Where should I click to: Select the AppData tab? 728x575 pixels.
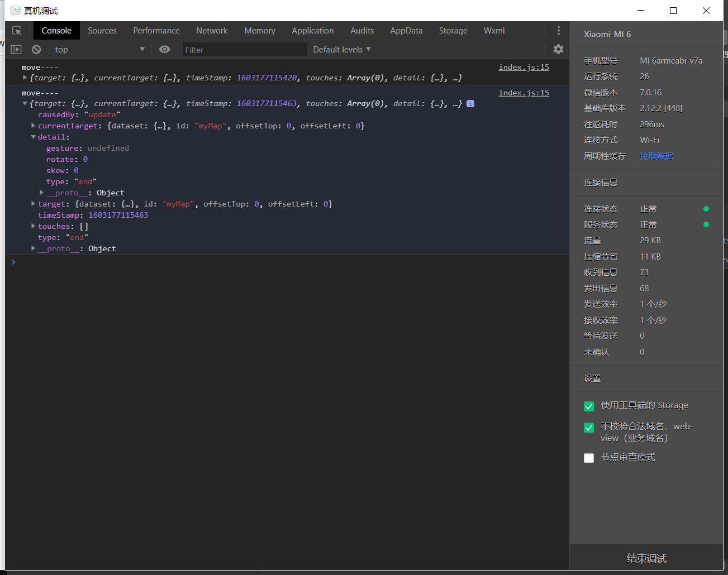pos(406,31)
